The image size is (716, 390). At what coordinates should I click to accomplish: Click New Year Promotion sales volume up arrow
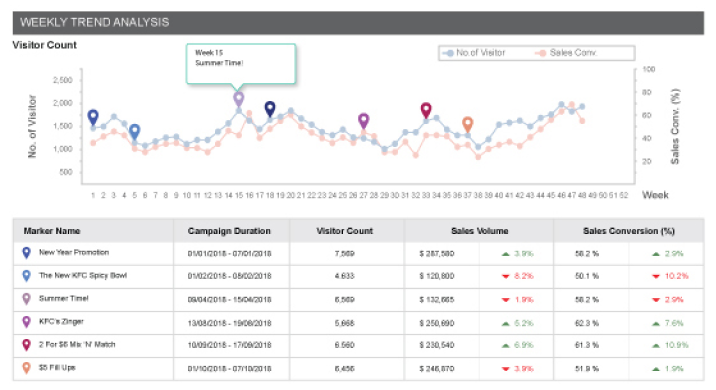click(x=505, y=254)
